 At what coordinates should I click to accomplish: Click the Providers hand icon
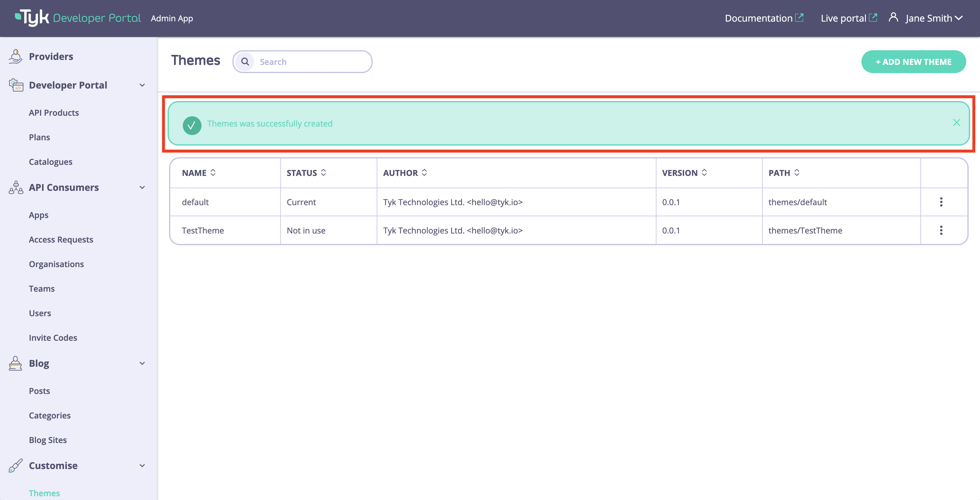coord(15,56)
